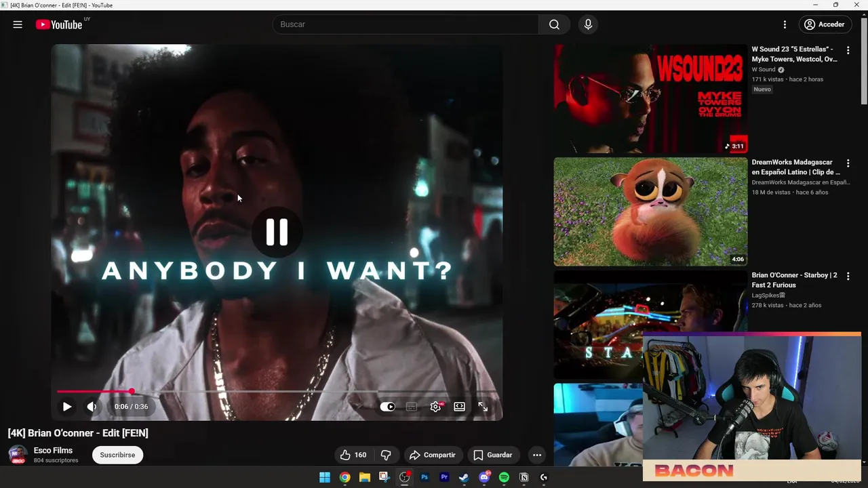868x488 pixels.
Task: Open the Snipping Tool from the taskbar
Action: (384, 477)
